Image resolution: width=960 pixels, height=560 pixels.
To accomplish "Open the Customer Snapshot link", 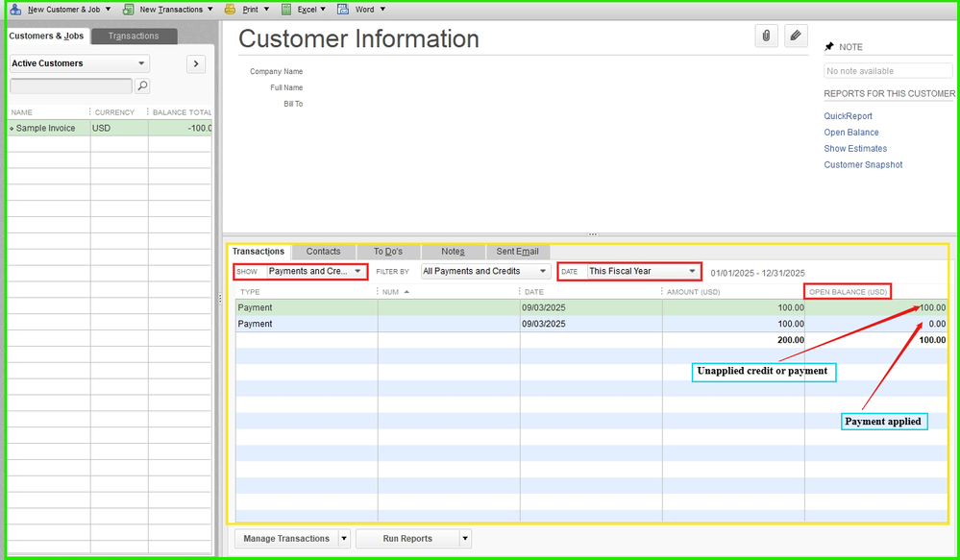I will click(x=863, y=165).
